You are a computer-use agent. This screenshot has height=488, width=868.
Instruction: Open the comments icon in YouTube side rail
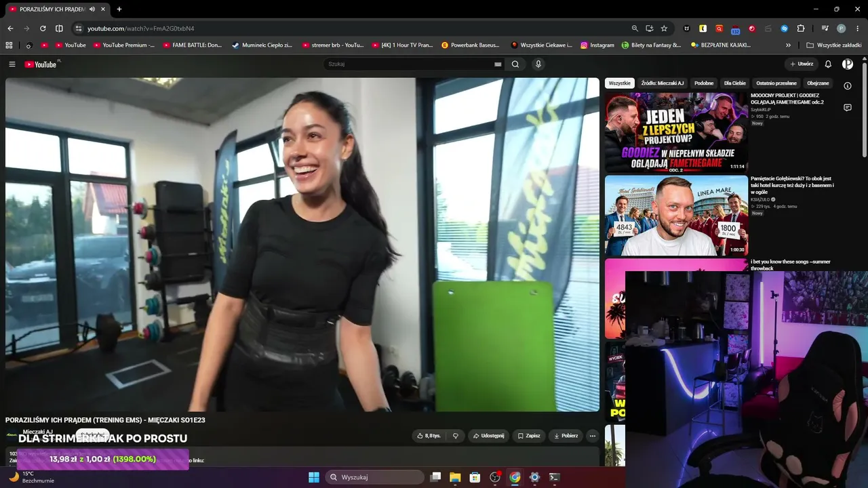click(x=848, y=108)
